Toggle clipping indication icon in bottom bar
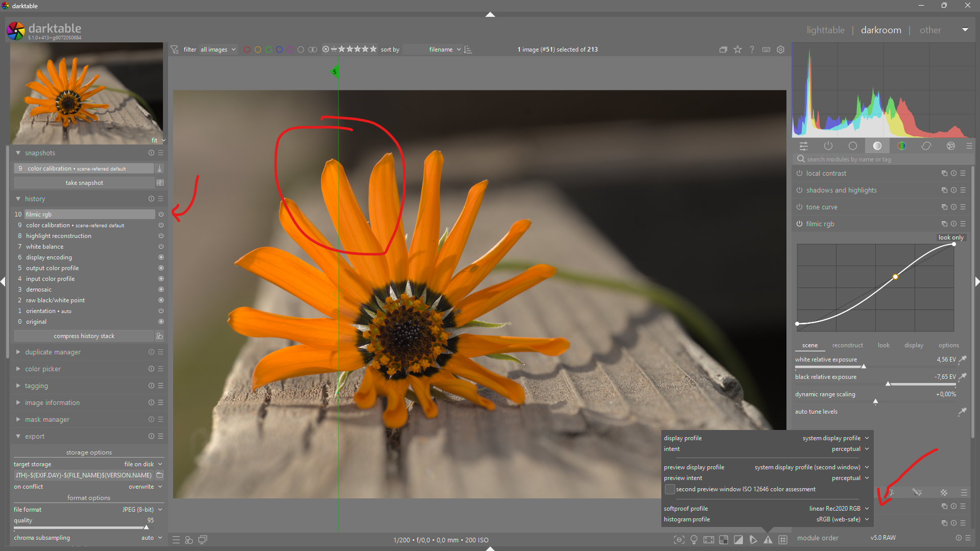This screenshot has width=980, height=551. (738, 540)
